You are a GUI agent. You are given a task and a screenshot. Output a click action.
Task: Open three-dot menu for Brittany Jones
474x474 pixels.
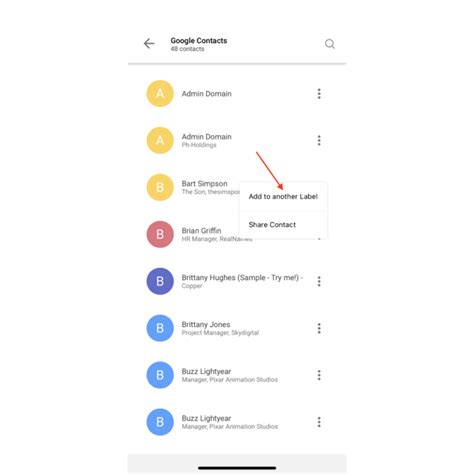click(319, 328)
